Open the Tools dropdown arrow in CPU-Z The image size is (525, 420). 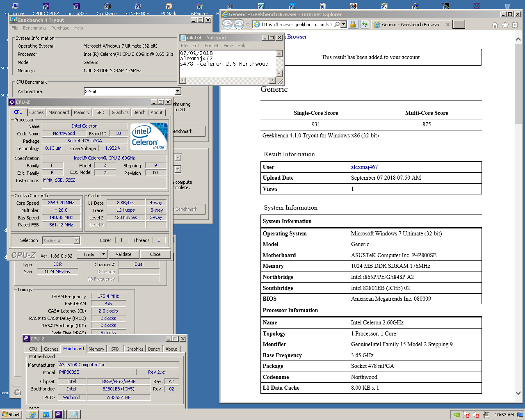(x=103, y=254)
